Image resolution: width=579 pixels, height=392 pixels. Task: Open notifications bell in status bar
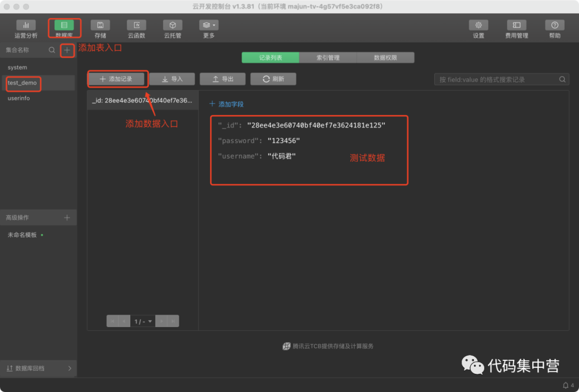[566, 386]
